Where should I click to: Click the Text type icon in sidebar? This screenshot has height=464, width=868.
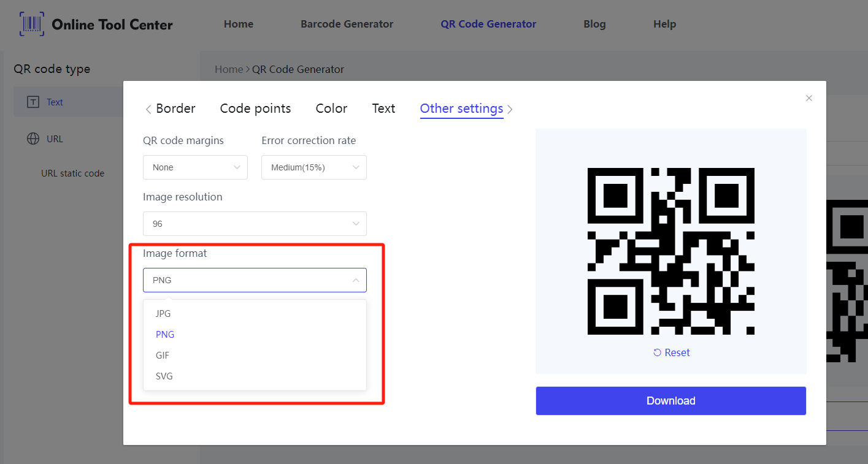tap(33, 102)
